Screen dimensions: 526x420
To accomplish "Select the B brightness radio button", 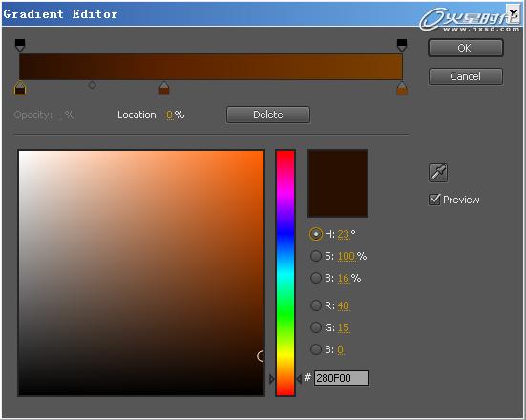I will click(x=316, y=278).
